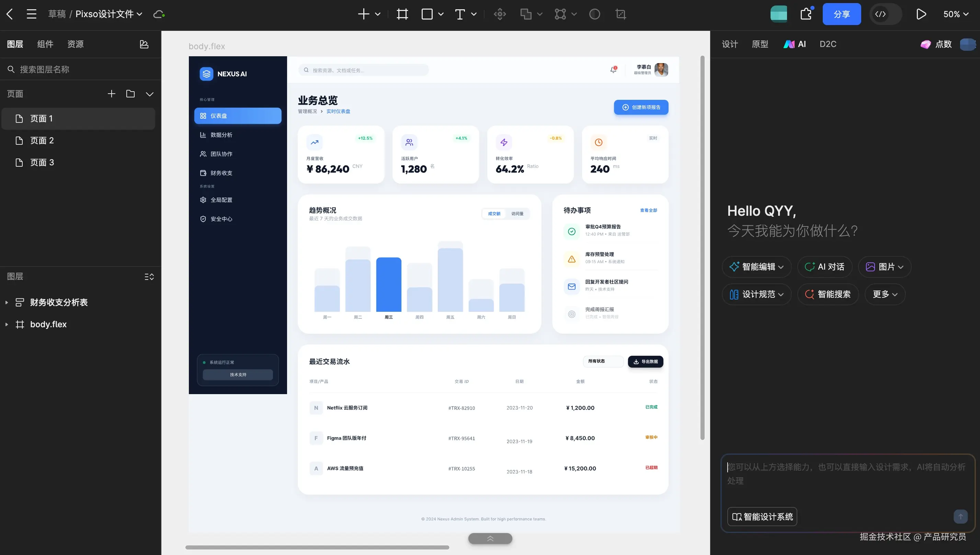This screenshot has width=980, height=555.
Task: Switch to the 组件 tab
Action: click(x=45, y=44)
